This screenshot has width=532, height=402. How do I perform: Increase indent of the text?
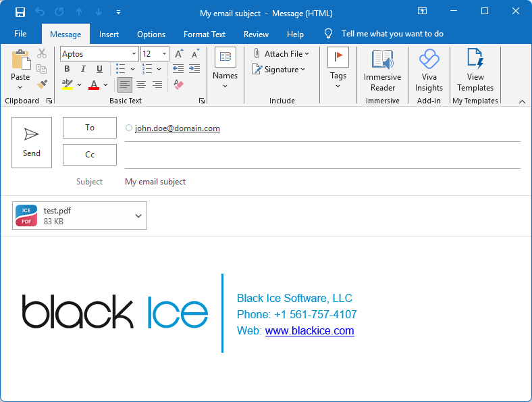(x=194, y=69)
